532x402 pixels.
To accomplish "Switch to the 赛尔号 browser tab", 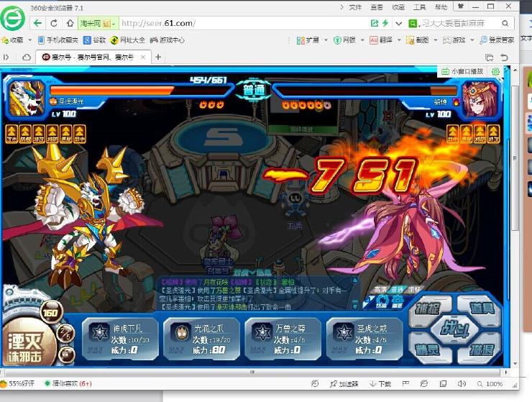I will 93,57.
